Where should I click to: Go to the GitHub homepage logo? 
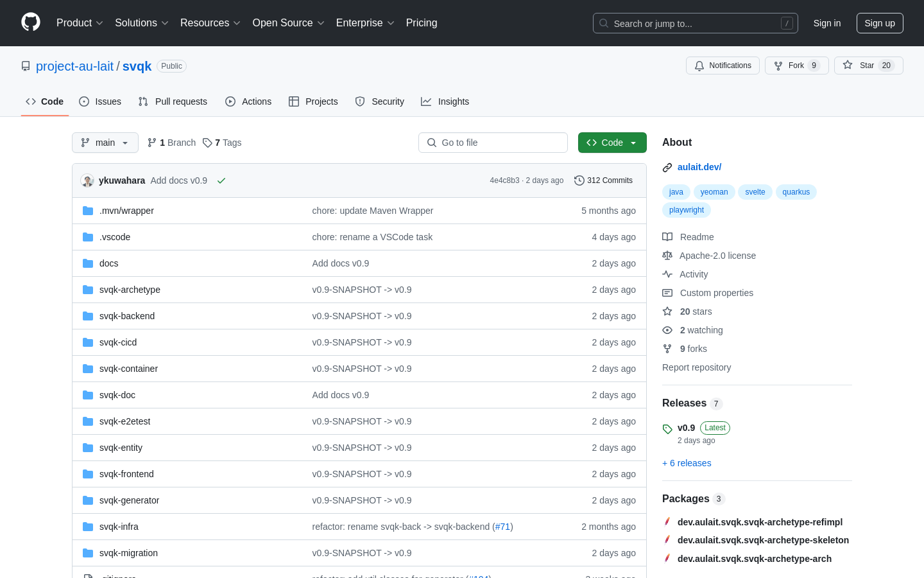click(x=31, y=22)
